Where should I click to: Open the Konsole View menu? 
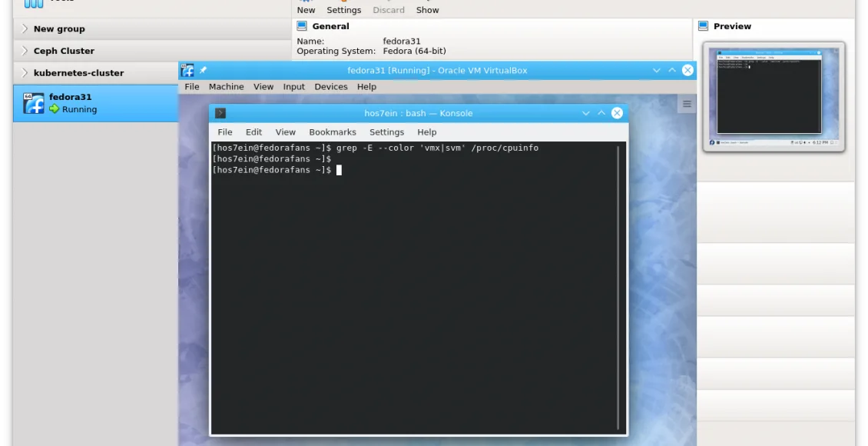tap(285, 131)
